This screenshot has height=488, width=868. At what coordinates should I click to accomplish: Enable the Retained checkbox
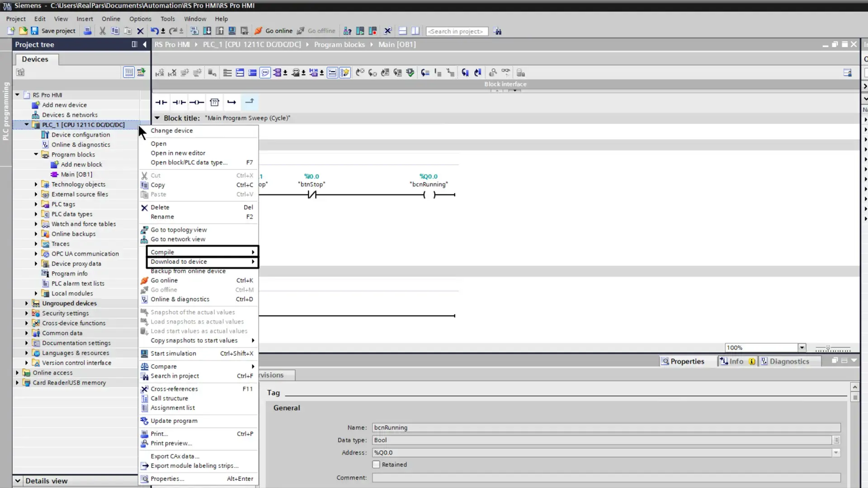pos(376,465)
